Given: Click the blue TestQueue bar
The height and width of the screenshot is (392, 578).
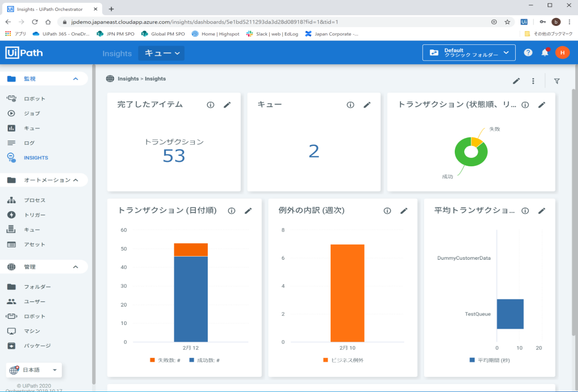Looking at the screenshot, I should tap(510, 314).
